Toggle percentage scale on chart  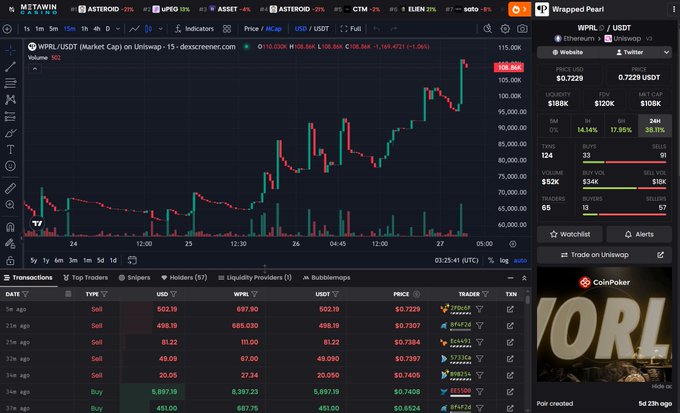click(490, 260)
